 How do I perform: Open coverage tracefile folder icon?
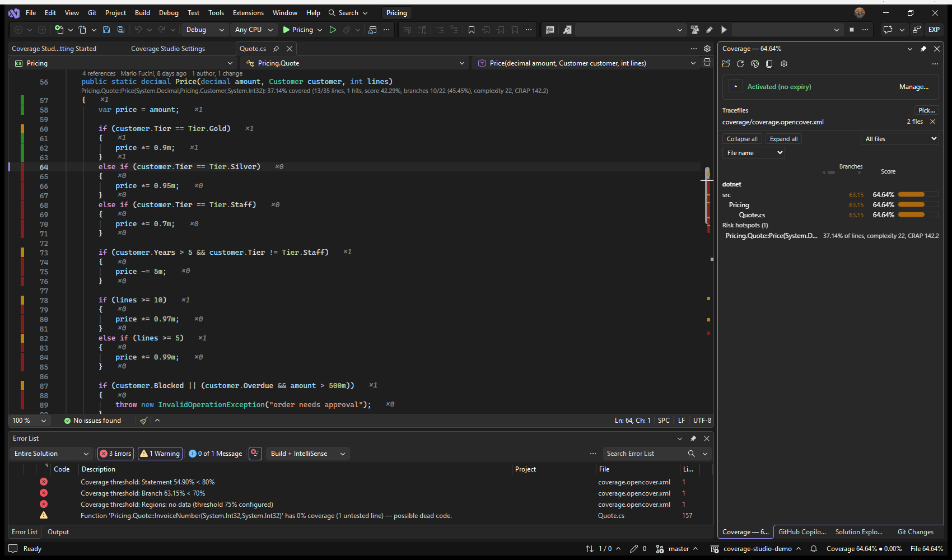(726, 64)
